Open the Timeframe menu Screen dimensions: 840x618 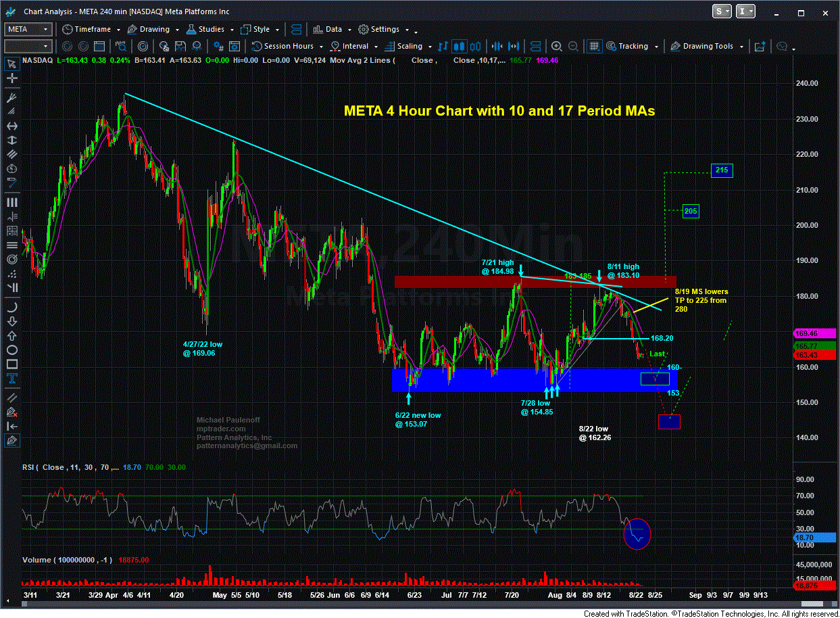[91, 29]
